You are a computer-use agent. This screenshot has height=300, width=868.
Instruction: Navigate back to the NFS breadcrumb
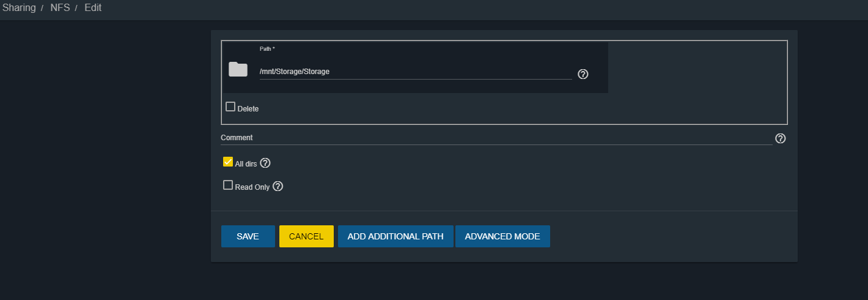pyautogui.click(x=60, y=8)
